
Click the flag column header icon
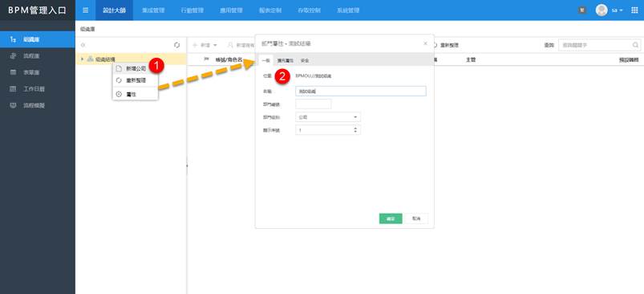[206, 59]
